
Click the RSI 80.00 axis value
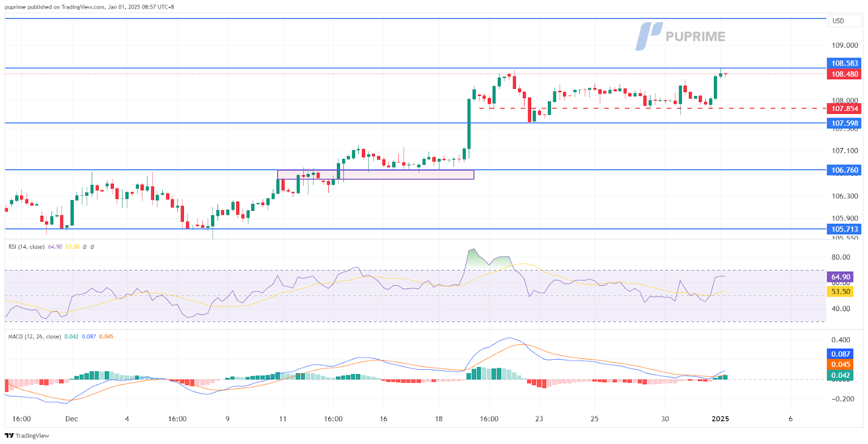click(x=840, y=258)
